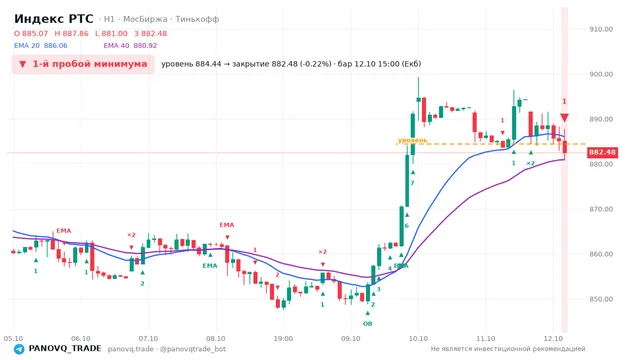Click the 900.00 price axis label

coord(601,74)
